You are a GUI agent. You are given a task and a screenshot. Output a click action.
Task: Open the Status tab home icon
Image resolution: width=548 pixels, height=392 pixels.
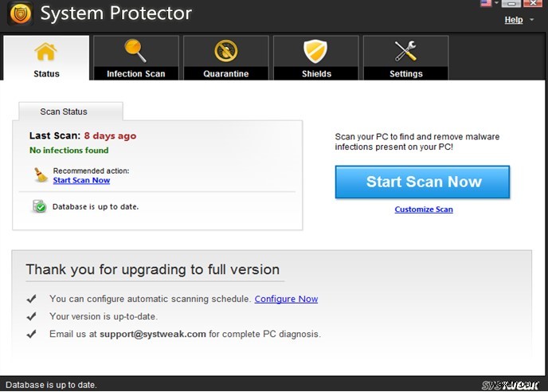tap(46, 52)
